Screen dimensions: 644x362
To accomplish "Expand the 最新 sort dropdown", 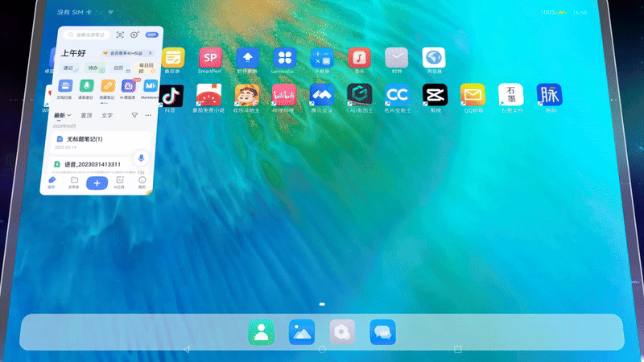I will pos(63,115).
